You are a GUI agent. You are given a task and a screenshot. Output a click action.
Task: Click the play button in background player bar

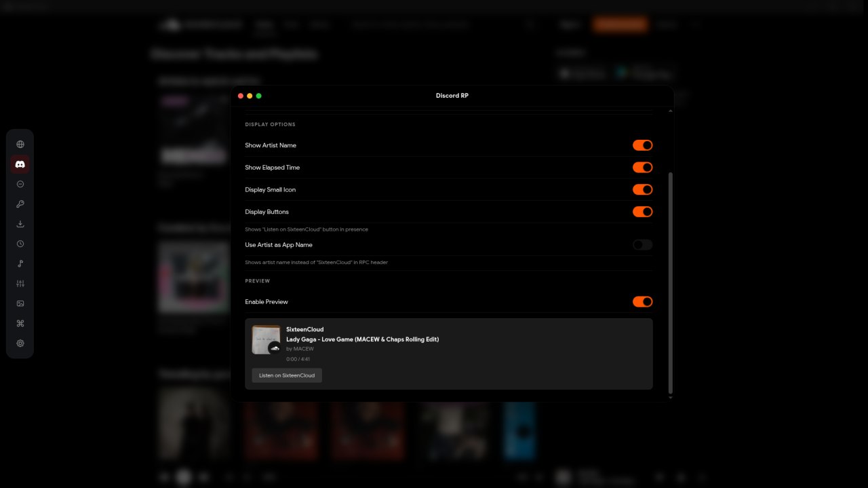[x=184, y=477]
